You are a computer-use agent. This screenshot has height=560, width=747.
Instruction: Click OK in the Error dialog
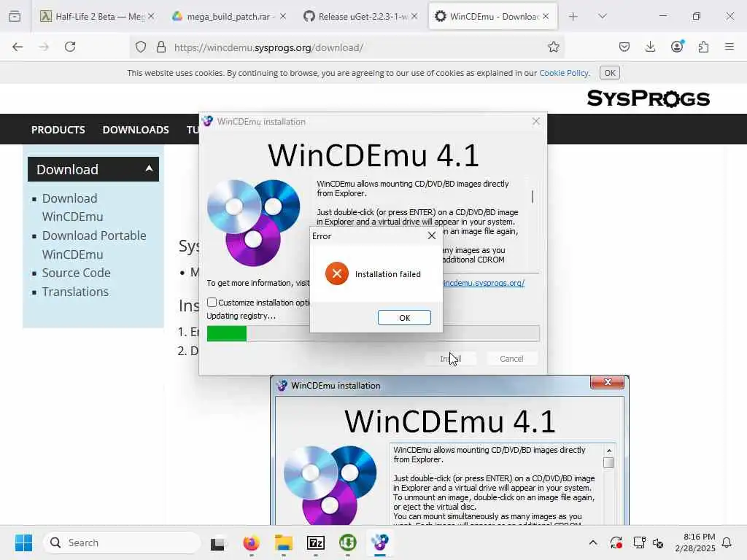tap(404, 318)
